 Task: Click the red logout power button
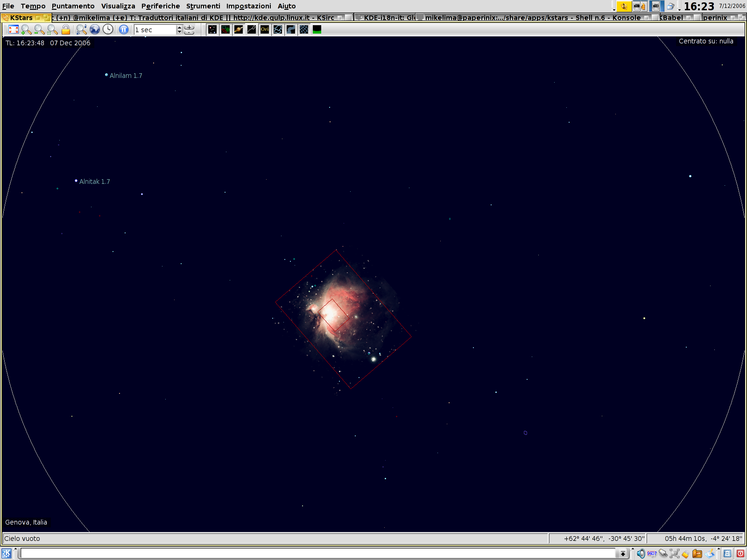tap(740, 553)
